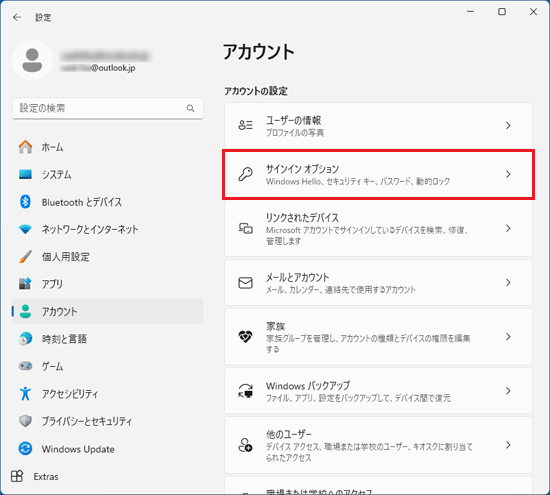Click the 個人用設定 paintbrush icon

[25, 257]
